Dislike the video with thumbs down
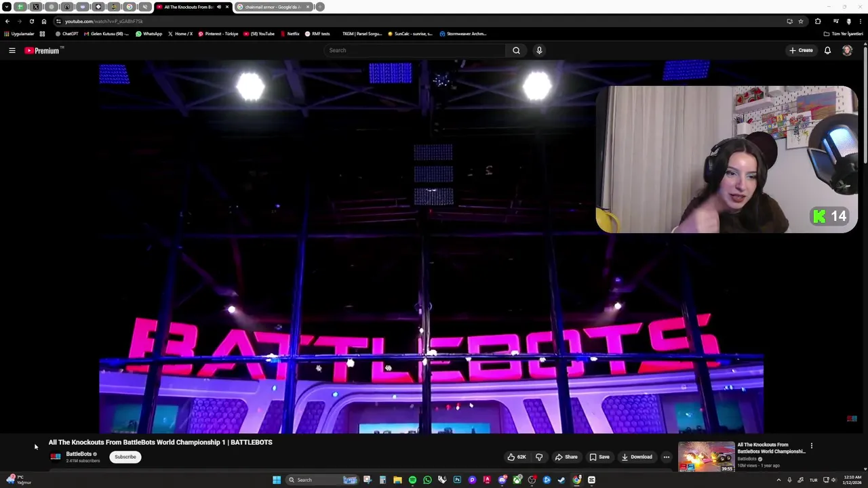868x488 pixels. (x=539, y=457)
